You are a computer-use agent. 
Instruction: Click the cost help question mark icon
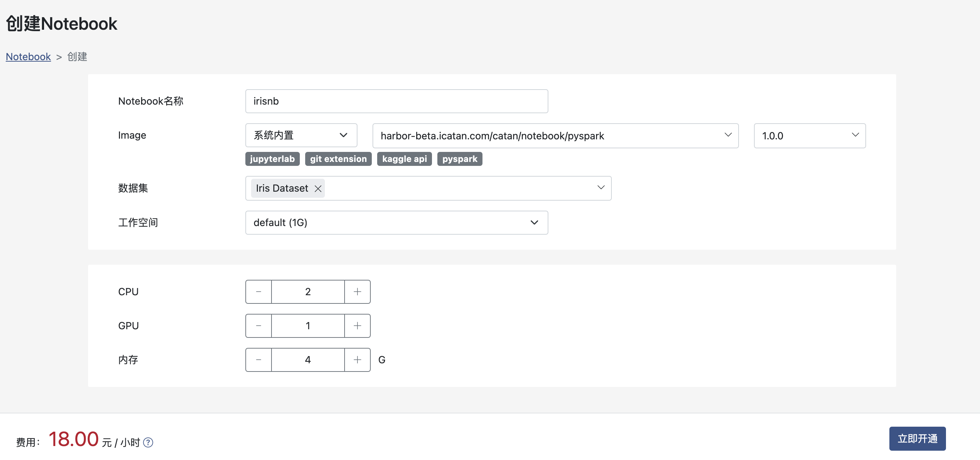[148, 442]
